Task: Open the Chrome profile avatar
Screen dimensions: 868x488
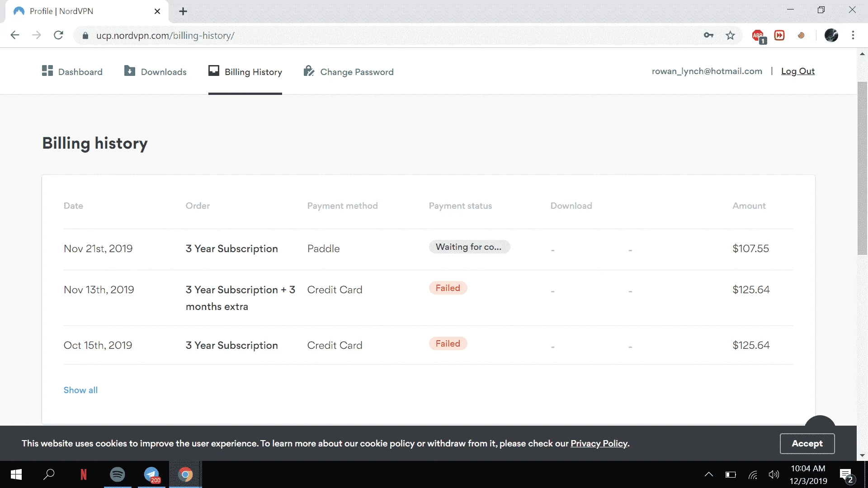Action: pos(831,35)
